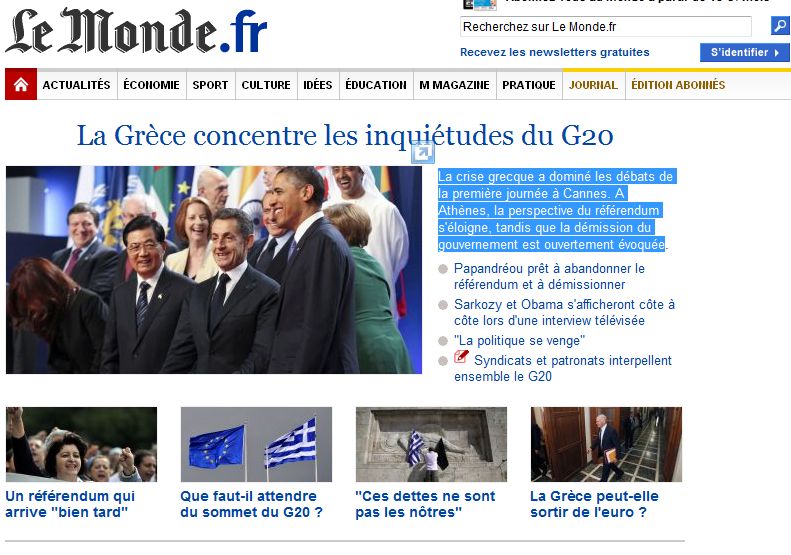Click the Le Monde.fr logo
The width and height of the screenshot is (791, 555).
click(136, 31)
